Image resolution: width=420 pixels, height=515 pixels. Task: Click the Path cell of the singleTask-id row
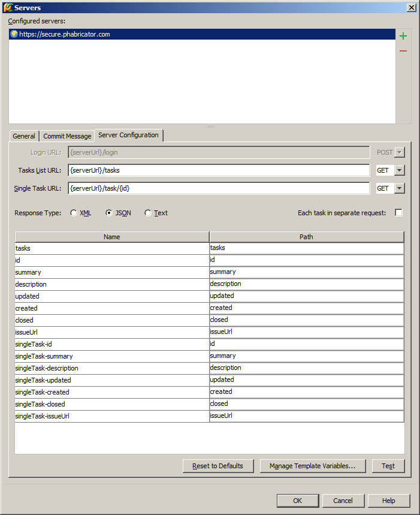point(307,344)
